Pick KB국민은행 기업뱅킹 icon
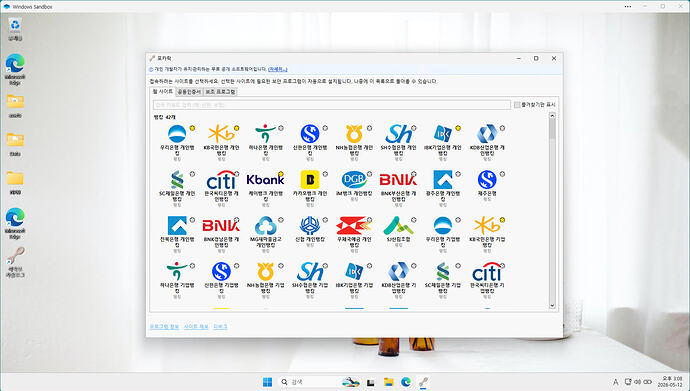The image size is (690, 391). coord(487,226)
